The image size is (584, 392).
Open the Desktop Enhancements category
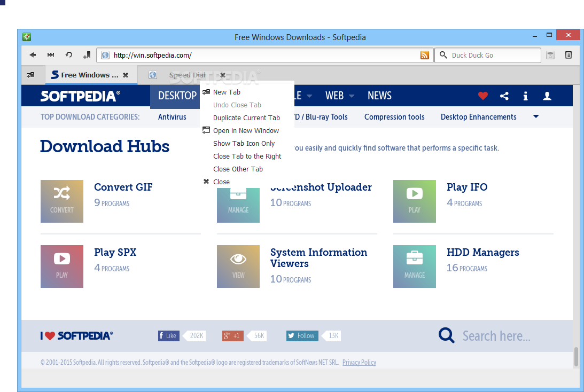pyautogui.click(x=479, y=117)
